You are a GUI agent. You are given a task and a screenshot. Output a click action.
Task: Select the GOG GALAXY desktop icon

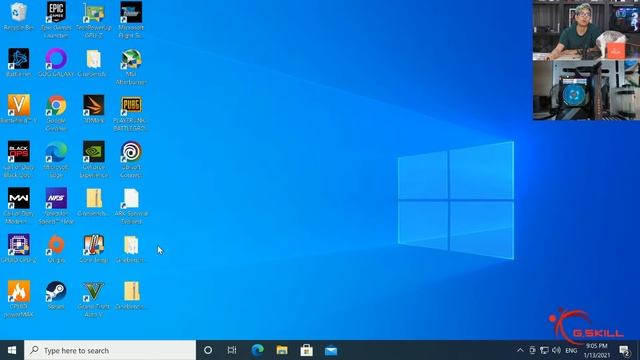(56, 62)
